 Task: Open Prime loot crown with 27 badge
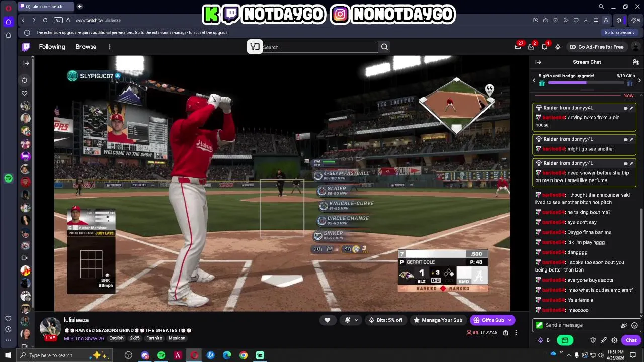[518, 47]
